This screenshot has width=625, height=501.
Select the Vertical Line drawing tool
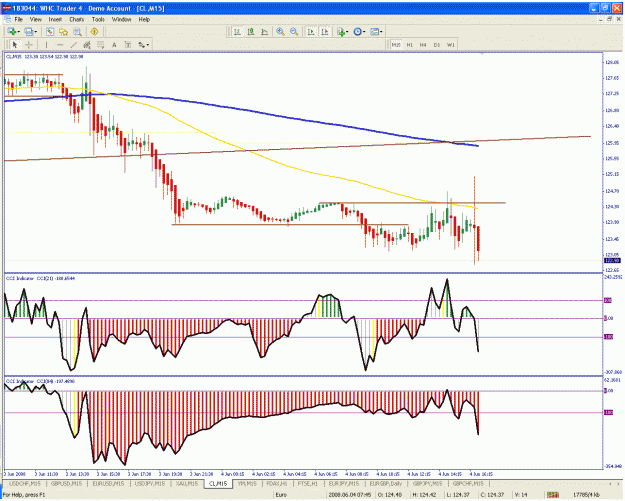pyautogui.click(x=46, y=45)
